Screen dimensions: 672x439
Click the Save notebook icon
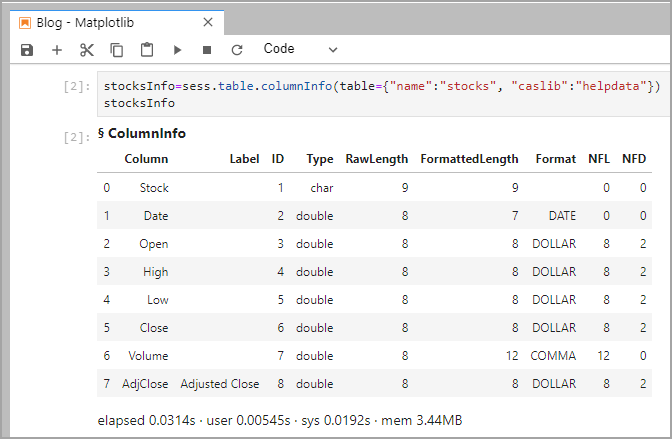click(x=27, y=49)
